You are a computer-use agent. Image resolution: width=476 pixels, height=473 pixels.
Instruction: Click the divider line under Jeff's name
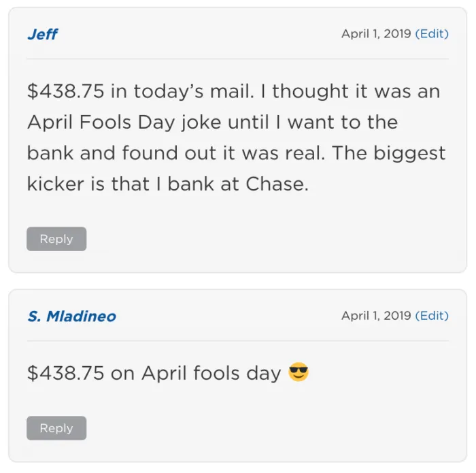tap(237, 59)
